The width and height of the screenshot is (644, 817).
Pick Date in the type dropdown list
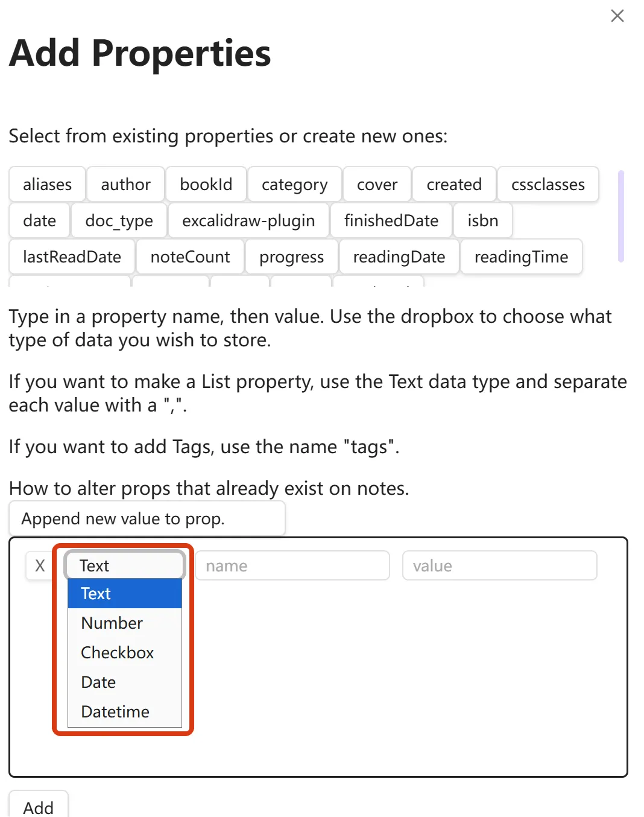(x=99, y=682)
